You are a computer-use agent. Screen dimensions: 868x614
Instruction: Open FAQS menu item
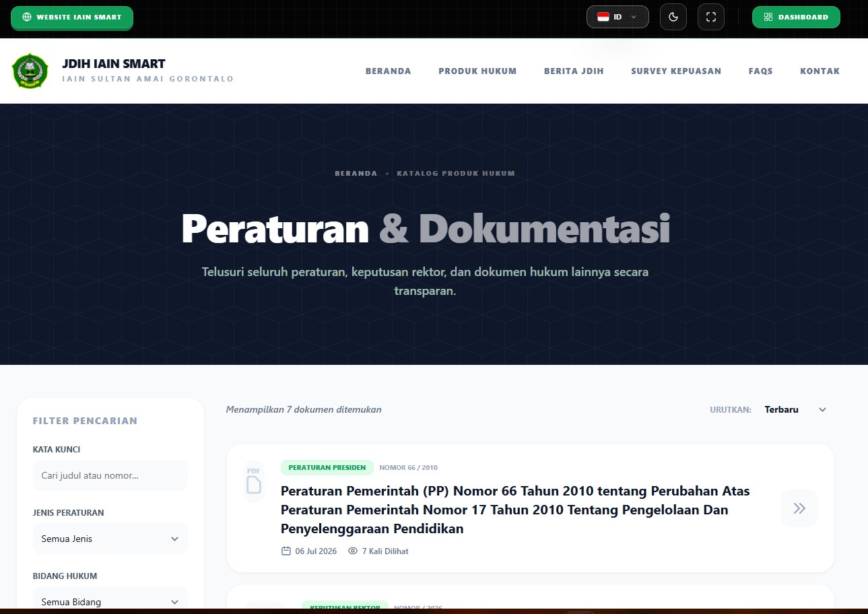click(761, 71)
